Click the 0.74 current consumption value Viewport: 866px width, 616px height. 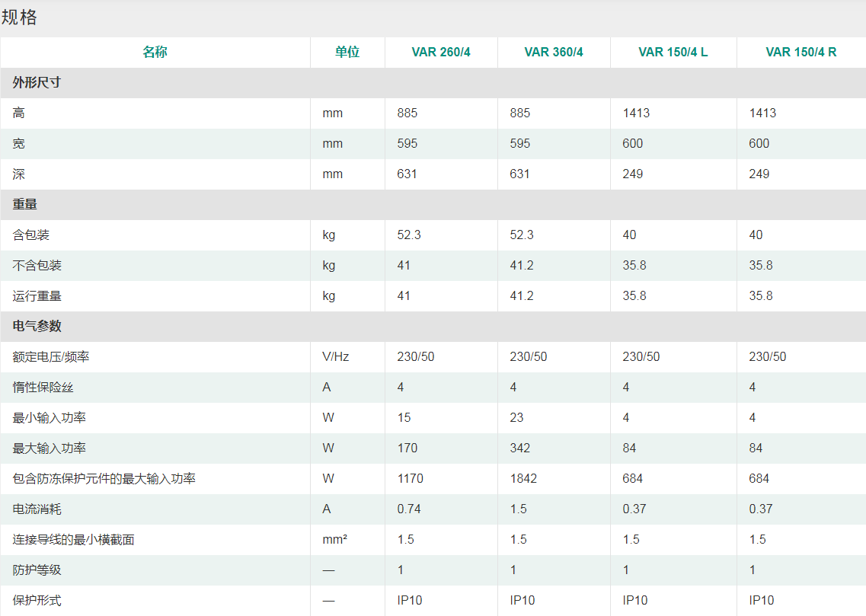[409, 509]
